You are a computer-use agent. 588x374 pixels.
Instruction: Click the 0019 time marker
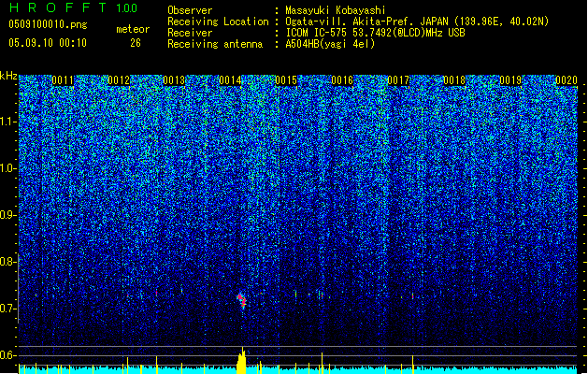click(x=510, y=80)
